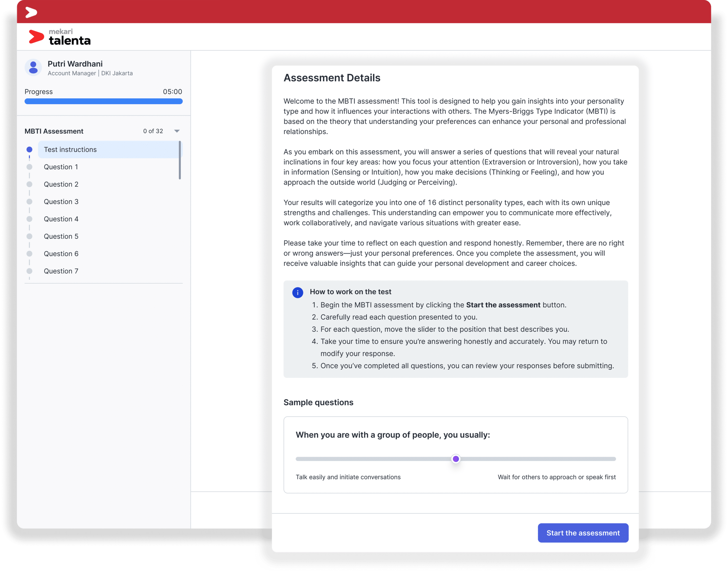
Task: Click the Question 4 step dot
Action: [x=29, y=219]
